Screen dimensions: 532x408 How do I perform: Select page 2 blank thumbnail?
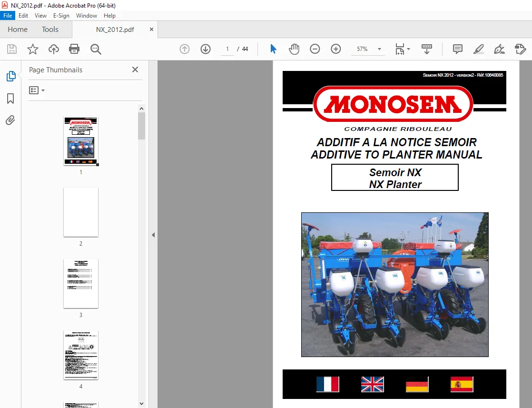point(81,212)
